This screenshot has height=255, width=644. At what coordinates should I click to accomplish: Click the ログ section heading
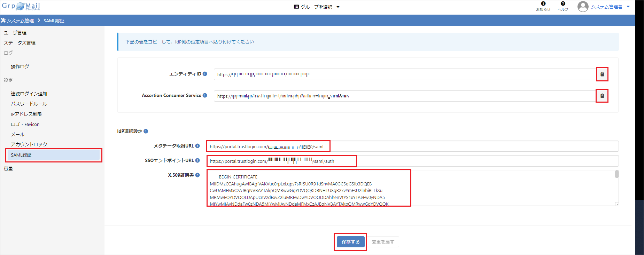[x=8, y=53]
